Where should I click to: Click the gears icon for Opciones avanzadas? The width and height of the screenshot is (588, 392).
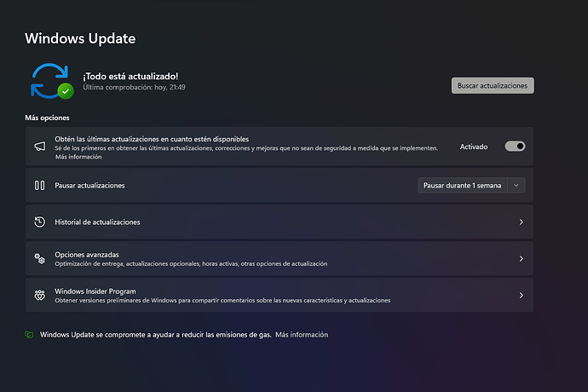click(x=40, y=258)
